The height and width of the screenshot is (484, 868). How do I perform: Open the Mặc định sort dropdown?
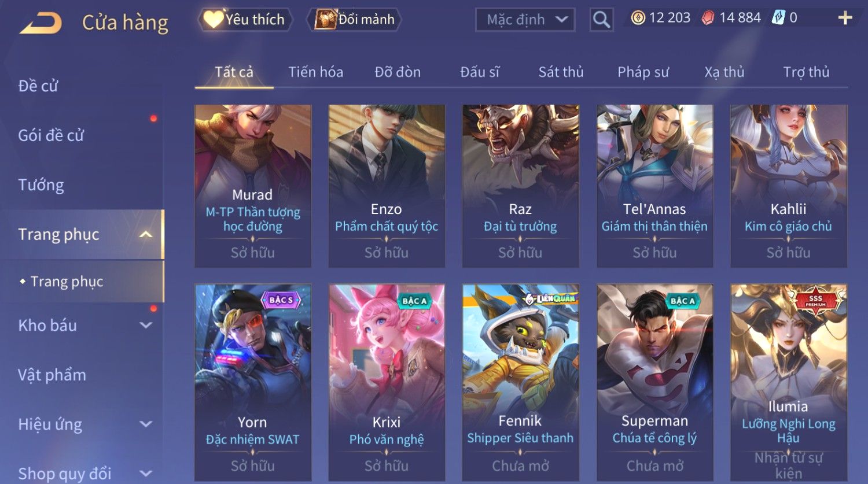tap(525, 20)
